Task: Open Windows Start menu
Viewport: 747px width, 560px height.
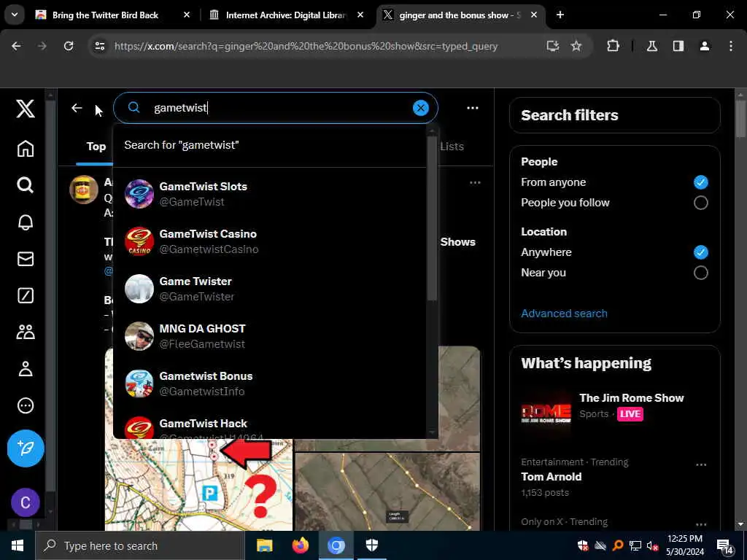Action: click(x=18, y=545)
